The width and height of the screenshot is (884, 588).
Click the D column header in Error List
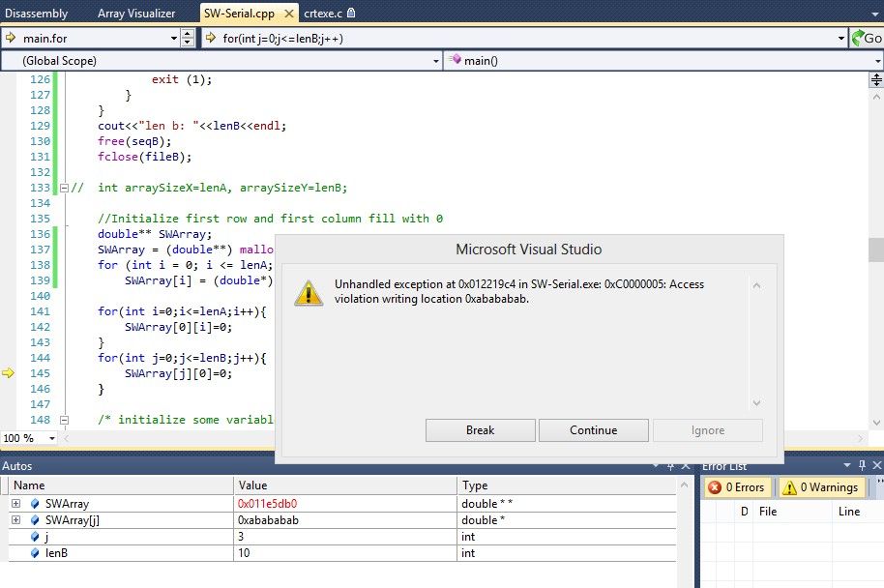coord(744,512)
